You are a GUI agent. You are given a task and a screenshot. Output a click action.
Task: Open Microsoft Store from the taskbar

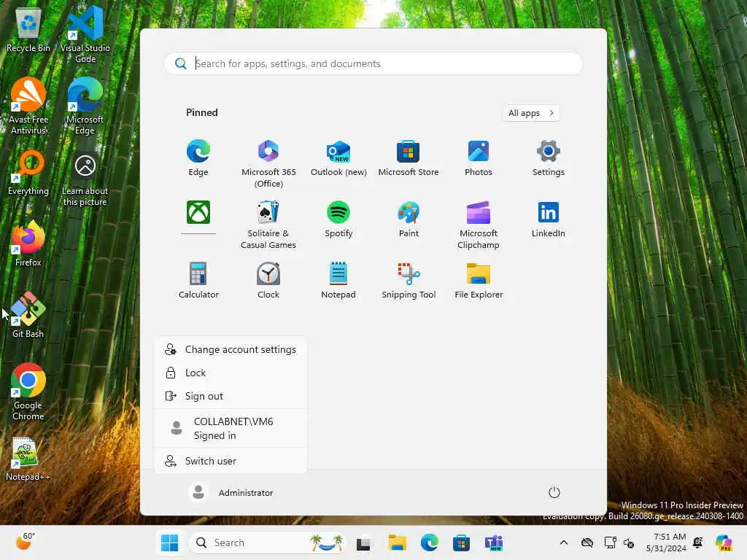pyautogui.click(x=461, y=542)
